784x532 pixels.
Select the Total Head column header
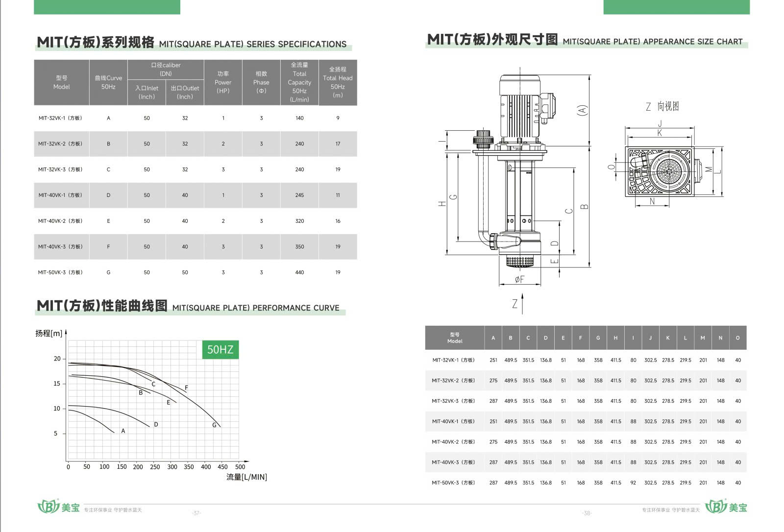coord(338,82)
